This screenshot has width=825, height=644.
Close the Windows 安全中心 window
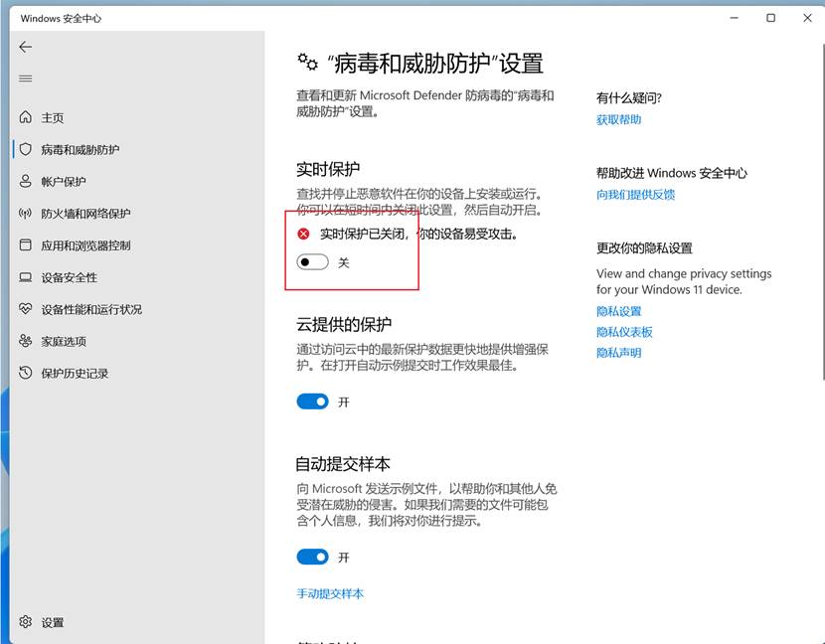[808, 18]
